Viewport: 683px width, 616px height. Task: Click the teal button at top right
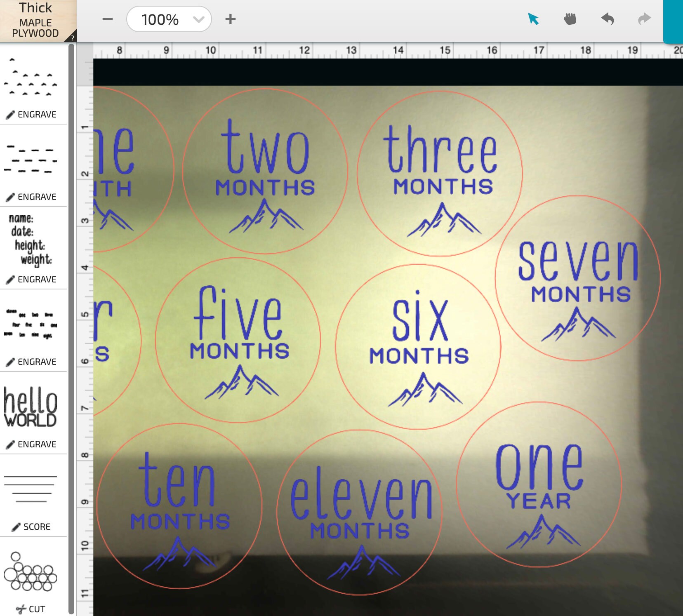pos(673,21)
